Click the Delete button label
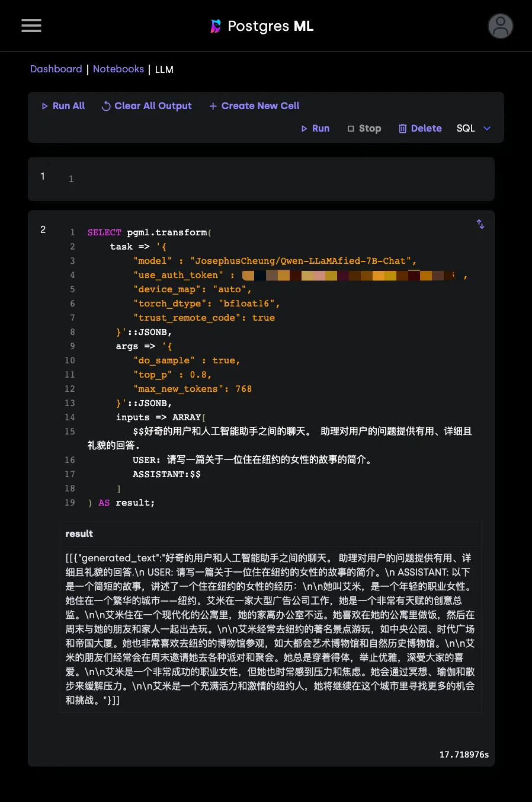 [x=426, y=129]
